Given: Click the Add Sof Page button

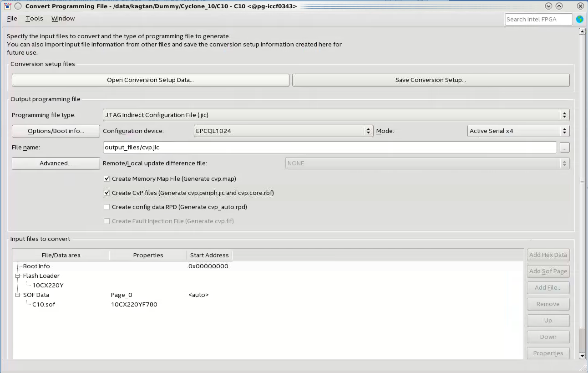Looking at the screenshot, I should pyautogui.click(x=548, y=271).
